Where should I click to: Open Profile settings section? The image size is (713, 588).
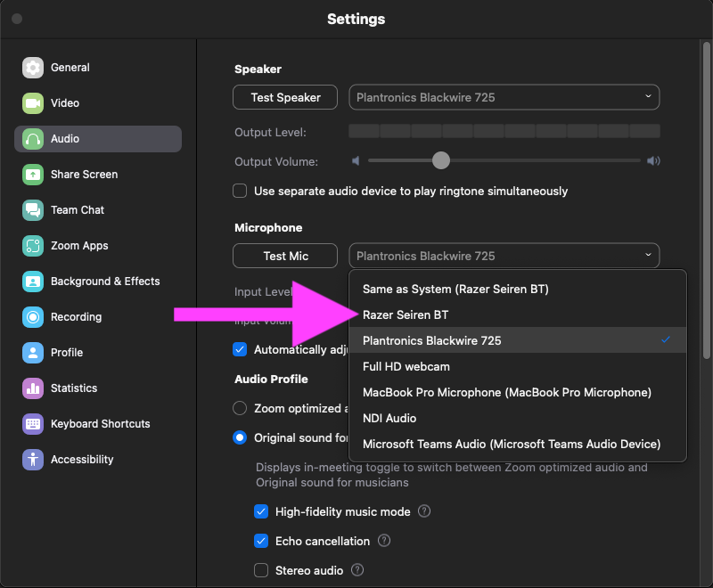98,353
